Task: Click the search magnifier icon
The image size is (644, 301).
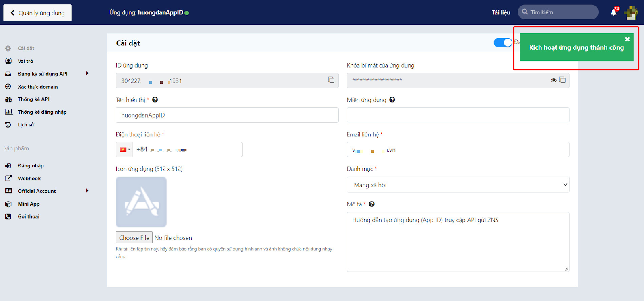Action: 525,12
